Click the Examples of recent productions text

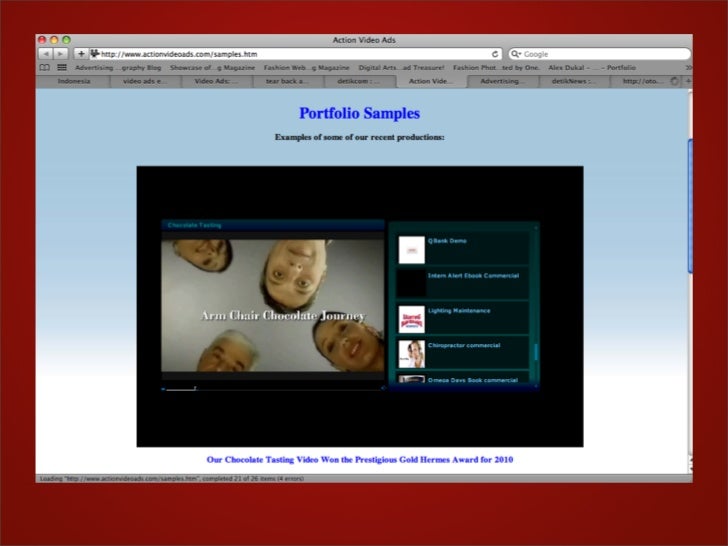[359, 137]
